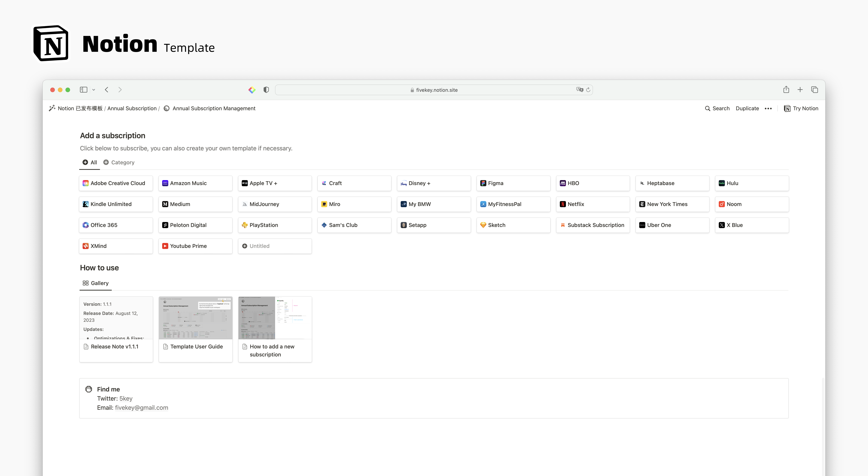The image size is (868, 476).
Task: Click the Apple TV + template icon
Action: coord(245,183)
